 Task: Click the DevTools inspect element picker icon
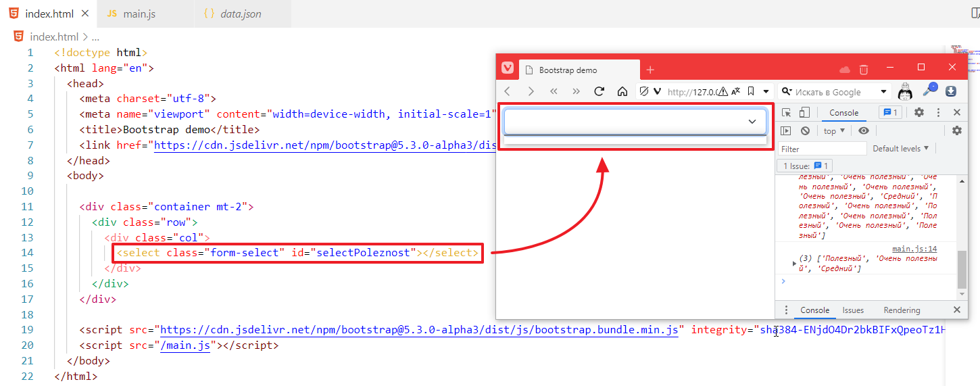pyautogui.click(x=786, y=113)
